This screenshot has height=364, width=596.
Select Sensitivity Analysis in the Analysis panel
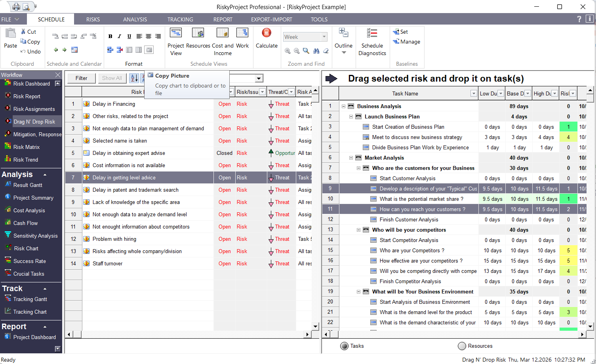[32, 236]
